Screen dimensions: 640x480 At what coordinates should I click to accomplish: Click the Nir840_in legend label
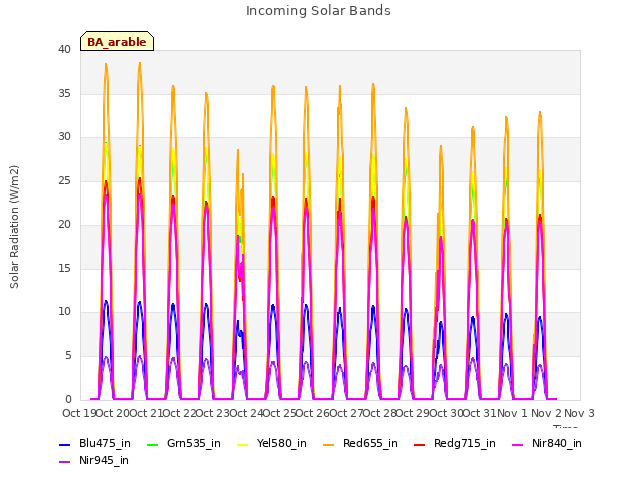(x=557, y=443)
